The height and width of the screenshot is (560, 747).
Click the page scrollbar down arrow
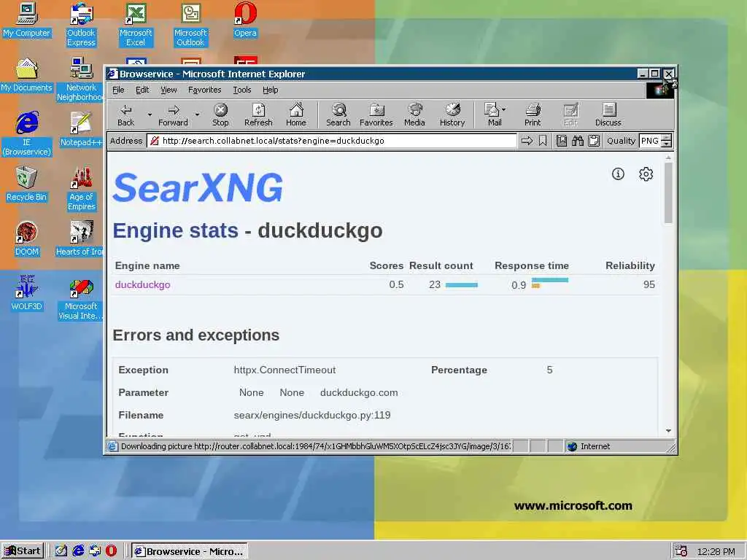click(668, 430)
